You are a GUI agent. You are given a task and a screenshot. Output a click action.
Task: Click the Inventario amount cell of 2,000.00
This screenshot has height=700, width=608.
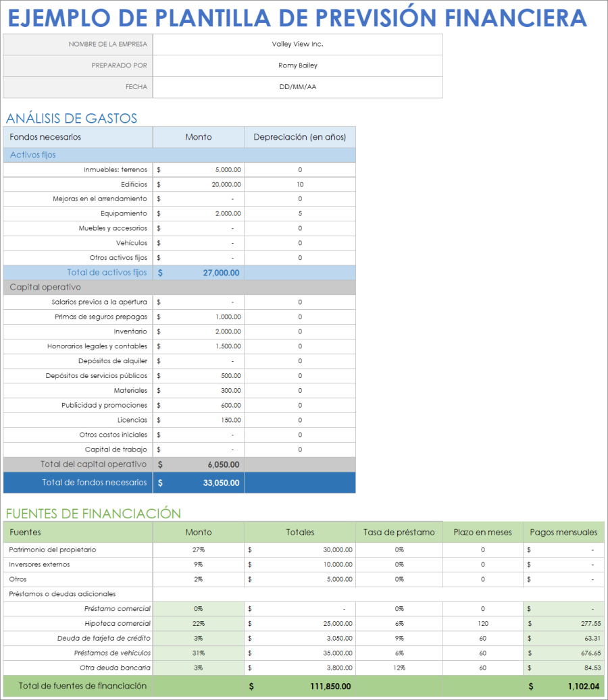coord(199,331)
